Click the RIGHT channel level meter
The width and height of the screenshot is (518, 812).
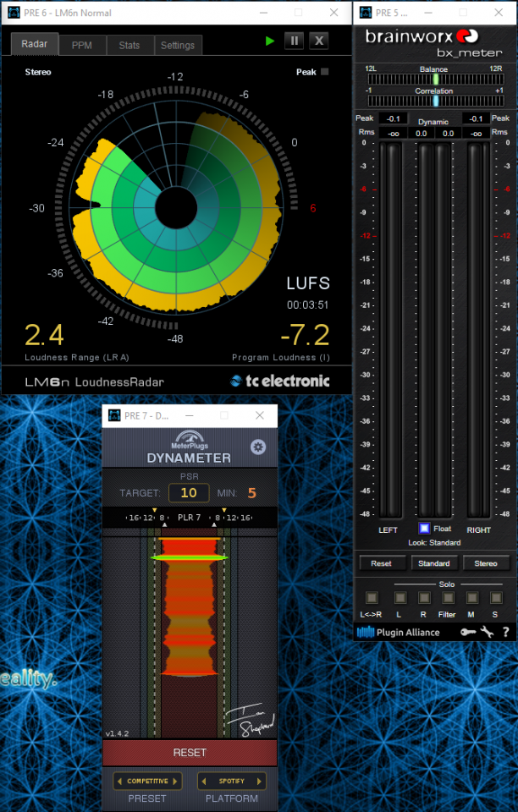pyautogui.click(x=478, y=330)
